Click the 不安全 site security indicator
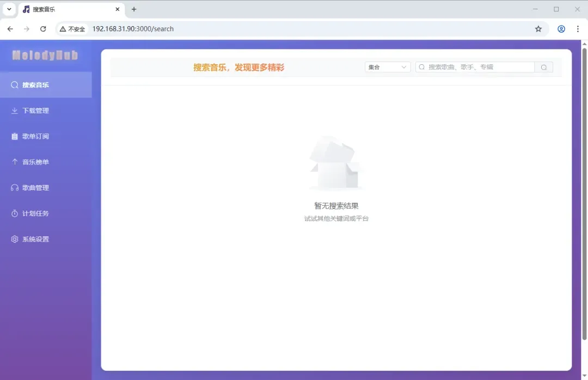Screen dimensions: 588x380 [72, 29]
